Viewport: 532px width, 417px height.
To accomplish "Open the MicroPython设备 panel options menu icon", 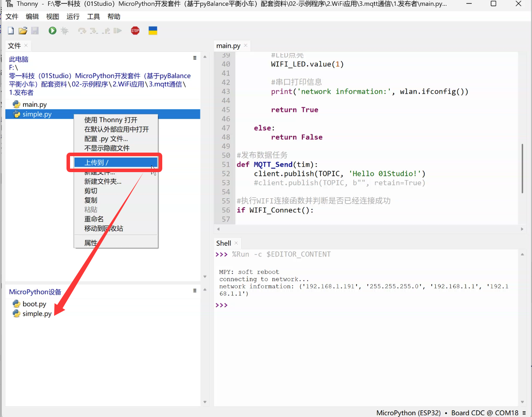I will click(x=195, y=291).
